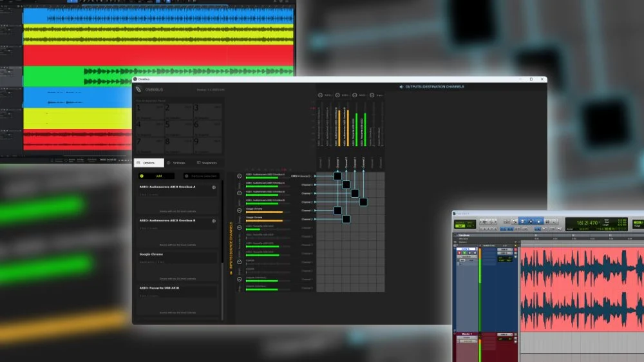Toggle record enable on the Pro Tools audio track
644x362 pixels.
[460, 252]
